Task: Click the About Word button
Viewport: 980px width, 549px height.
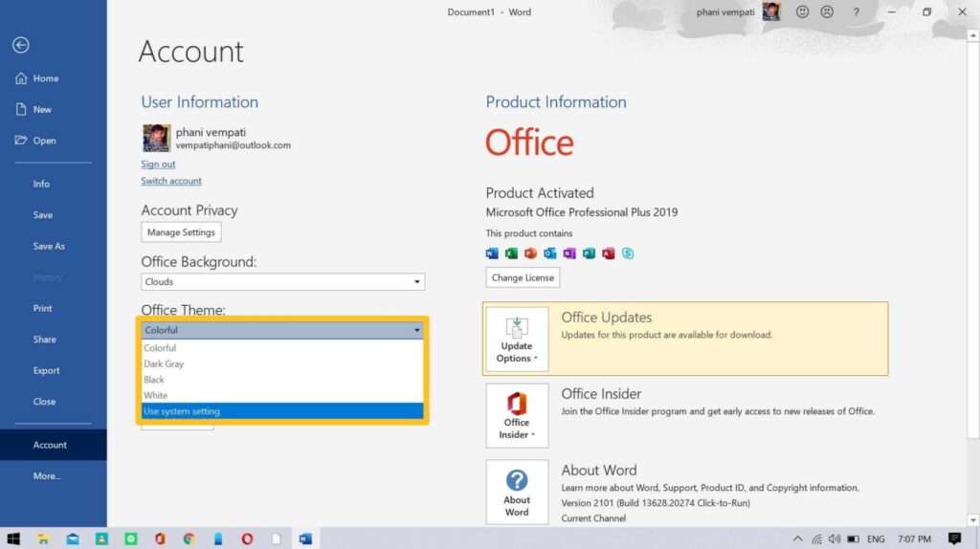Action: (517, 493)
